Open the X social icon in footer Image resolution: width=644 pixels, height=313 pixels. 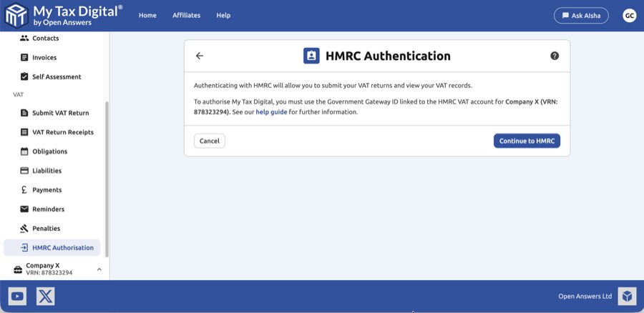pyautogui.click(x=45, y=296)
